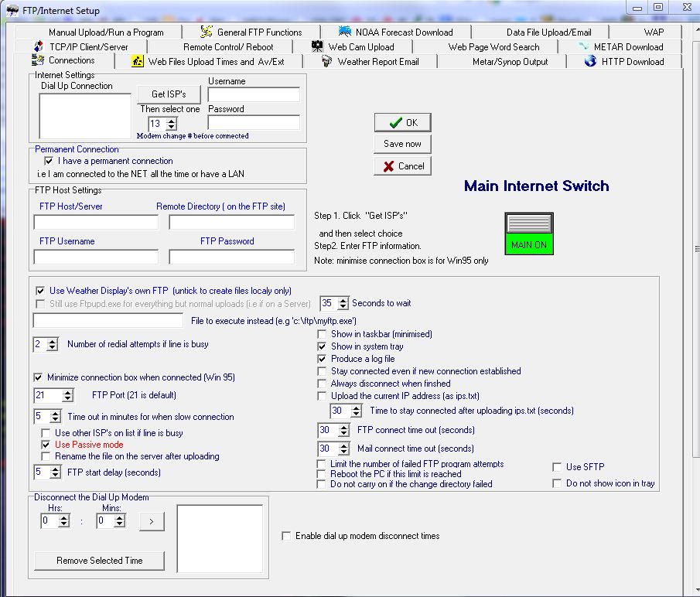Enable Show in taskbar (minimised)
The width and height of the screenshot is (700, 597).
point(322,334)
